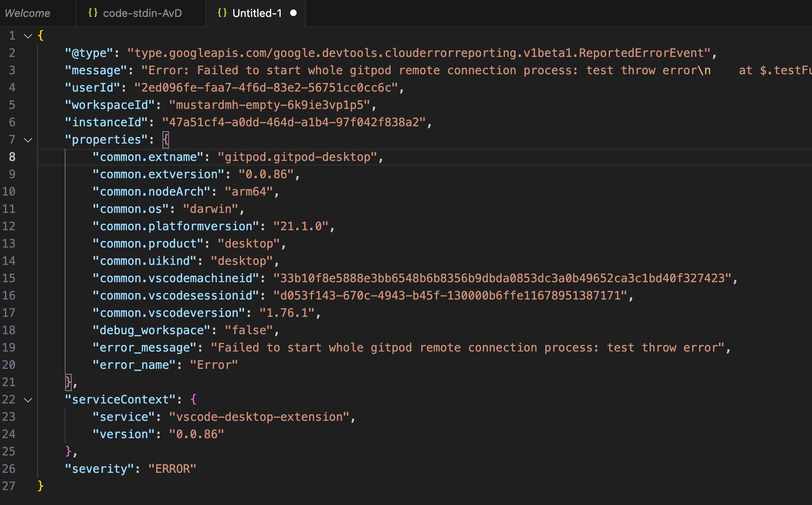Collapse the root object at line 1
This screenshot has width=812, height=505.
(x=28, y=36)
